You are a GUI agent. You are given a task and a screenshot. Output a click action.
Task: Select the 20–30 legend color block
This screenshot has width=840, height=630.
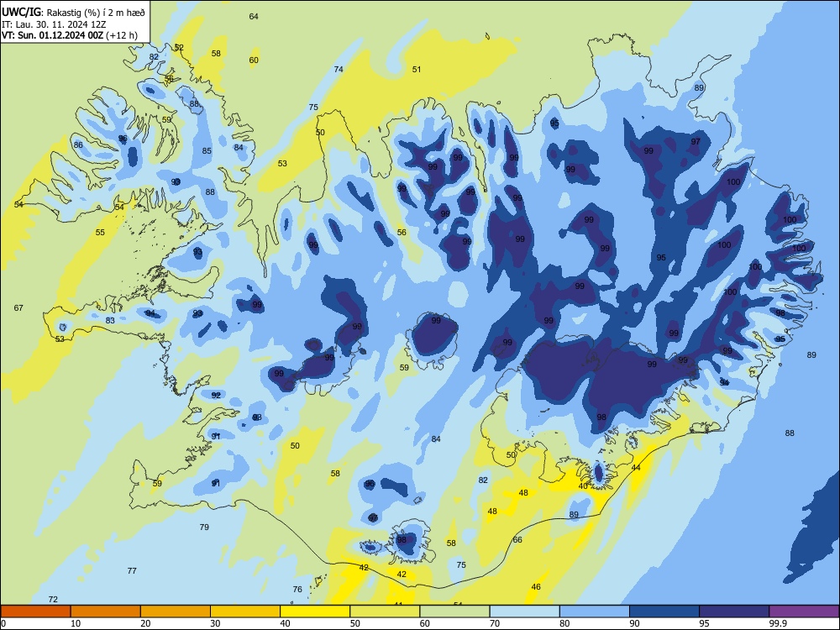pos(176,612)
